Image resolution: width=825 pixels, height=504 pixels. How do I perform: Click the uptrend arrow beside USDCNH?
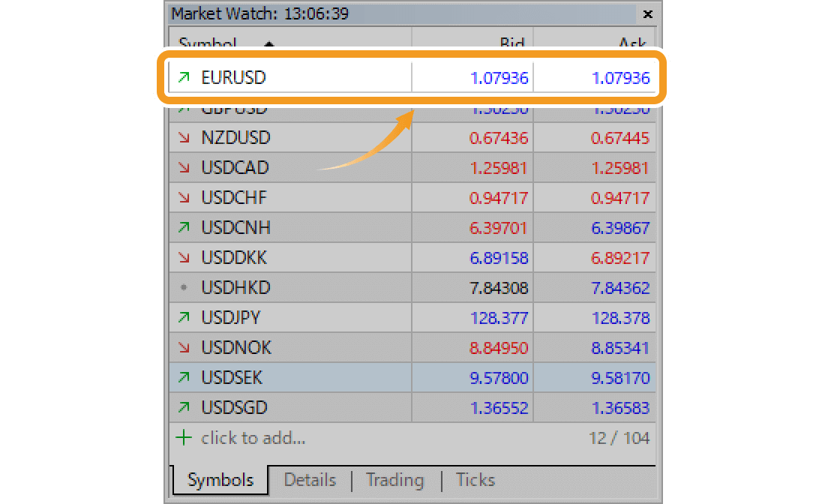tap(184, 227)
